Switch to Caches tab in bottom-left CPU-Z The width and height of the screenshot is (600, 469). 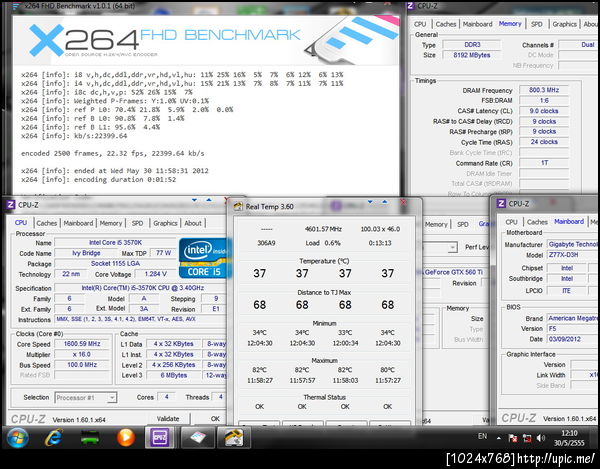tap(47, 223)
